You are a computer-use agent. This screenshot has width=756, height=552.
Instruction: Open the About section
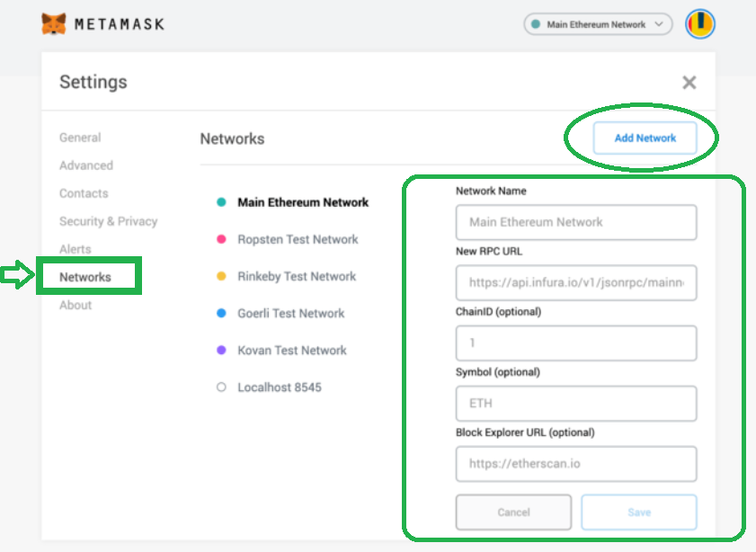click(x=76, y=305)
